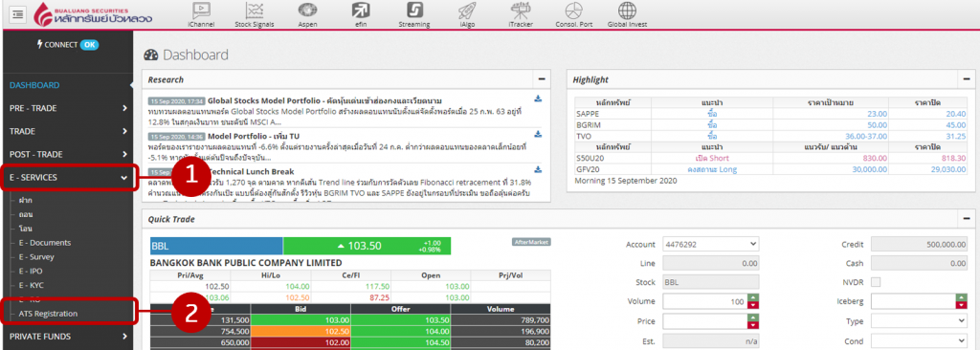980x350 pixels.
Task: Click the Volume input field
Action: [x=705, y=301]
